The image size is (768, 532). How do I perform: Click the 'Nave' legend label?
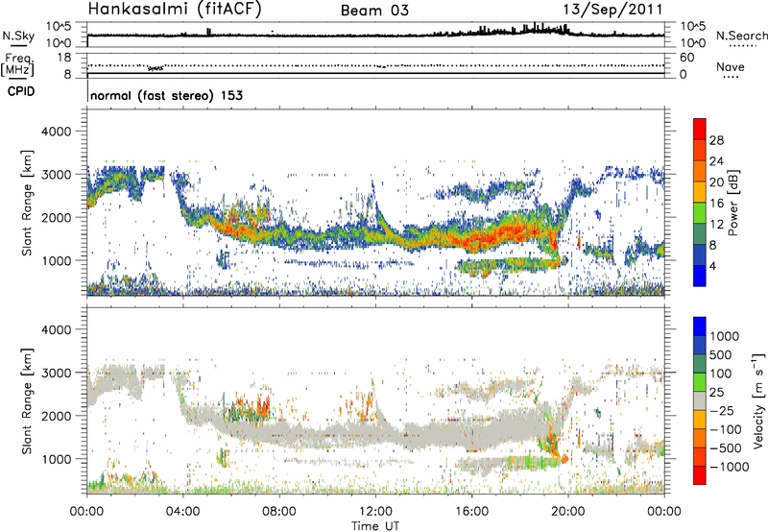coord(731,67)
